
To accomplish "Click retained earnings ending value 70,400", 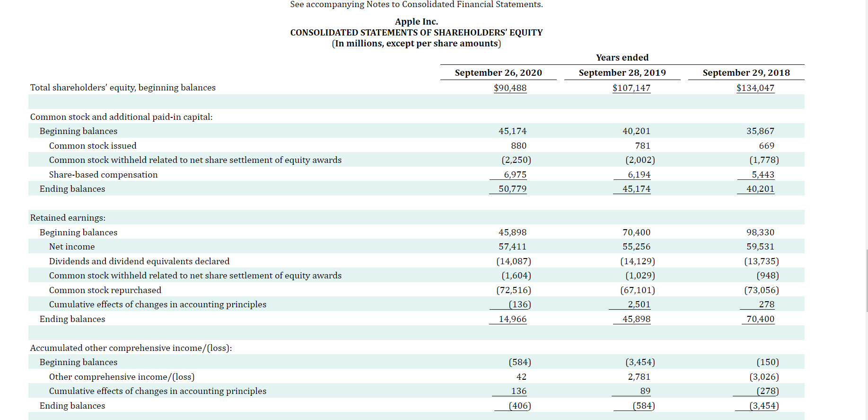I will 760,319.
